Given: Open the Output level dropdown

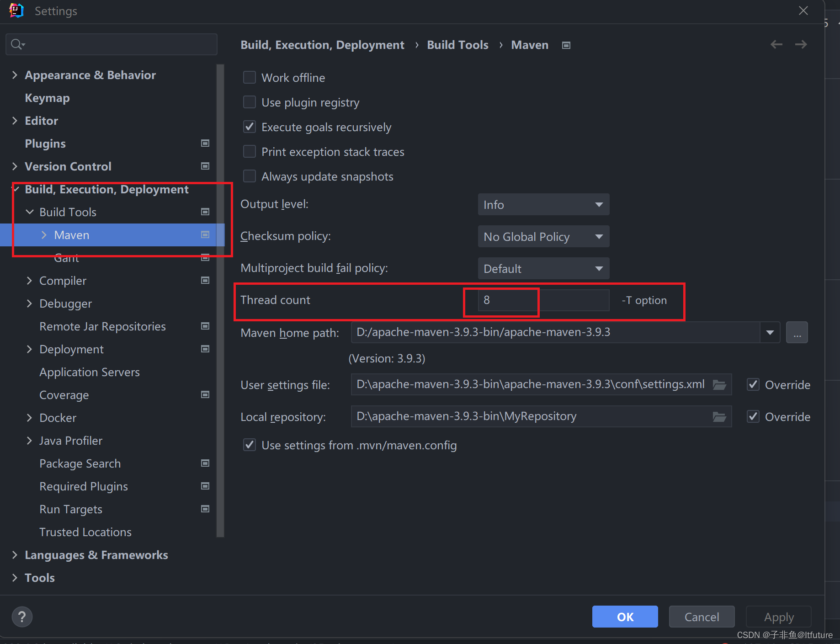Looking at the screenshot, I should [543, 204].
